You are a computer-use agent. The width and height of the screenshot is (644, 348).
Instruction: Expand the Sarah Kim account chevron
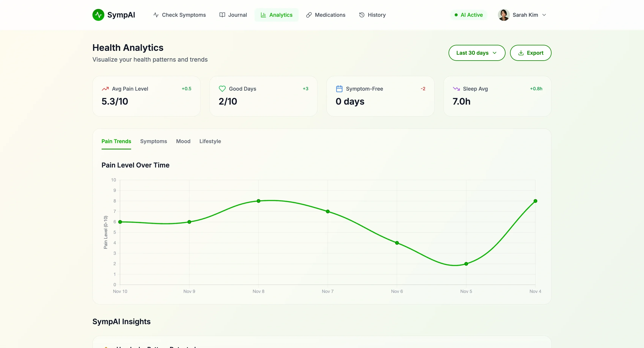click(544, 15)
